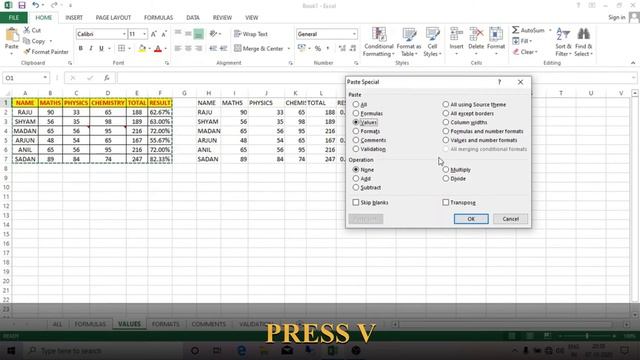Click the AutoSum sigma icon

pyautogui.click(x=516, y=30)
